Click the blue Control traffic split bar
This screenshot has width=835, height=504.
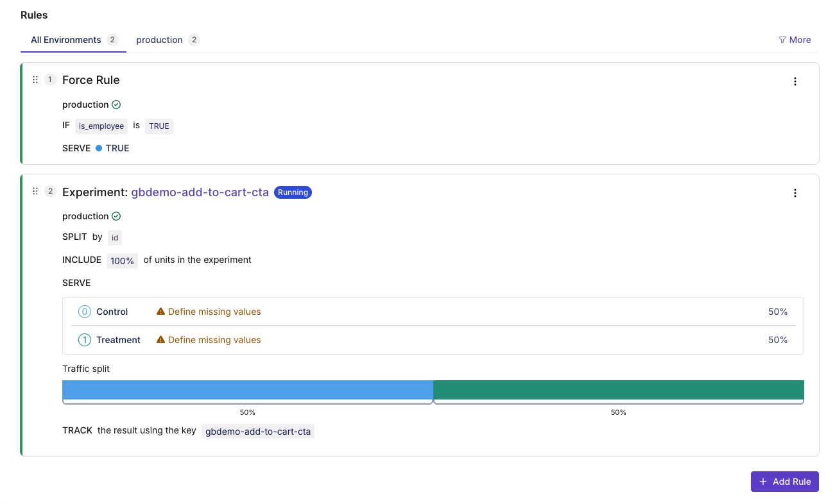point(248,390)
